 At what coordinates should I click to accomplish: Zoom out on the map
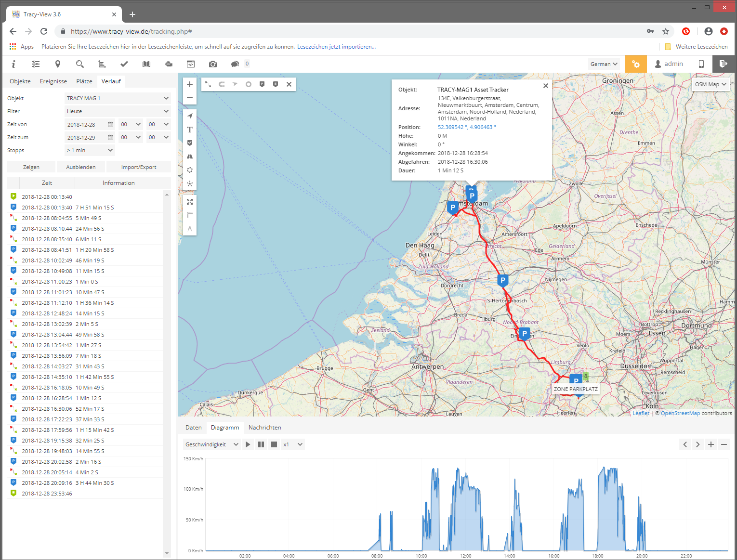(x=190, y=98)
